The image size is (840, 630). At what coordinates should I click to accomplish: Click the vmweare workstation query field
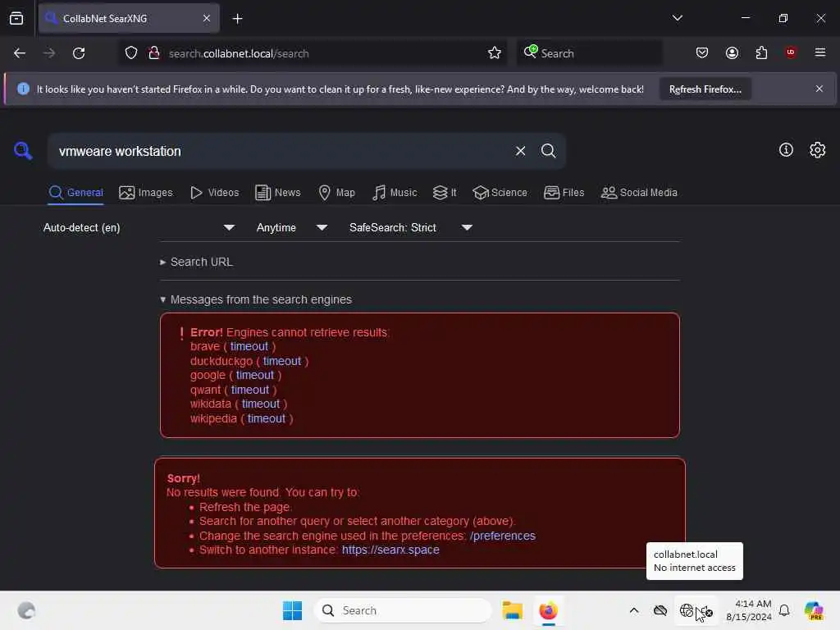[279, 151]
